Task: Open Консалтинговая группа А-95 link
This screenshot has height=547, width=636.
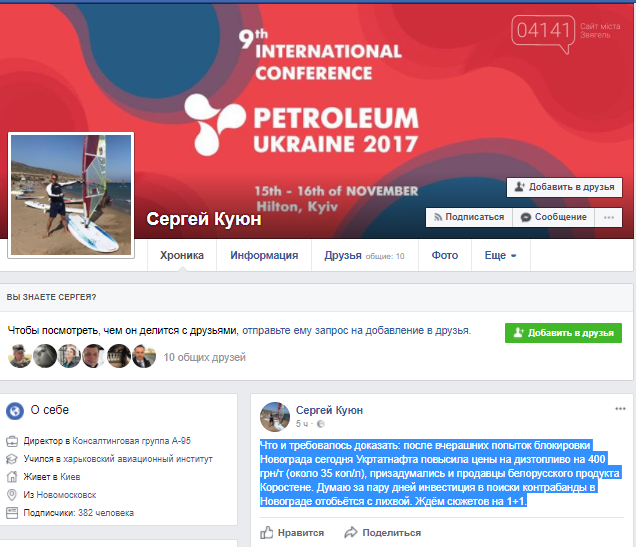Action: tap(131, 441)
